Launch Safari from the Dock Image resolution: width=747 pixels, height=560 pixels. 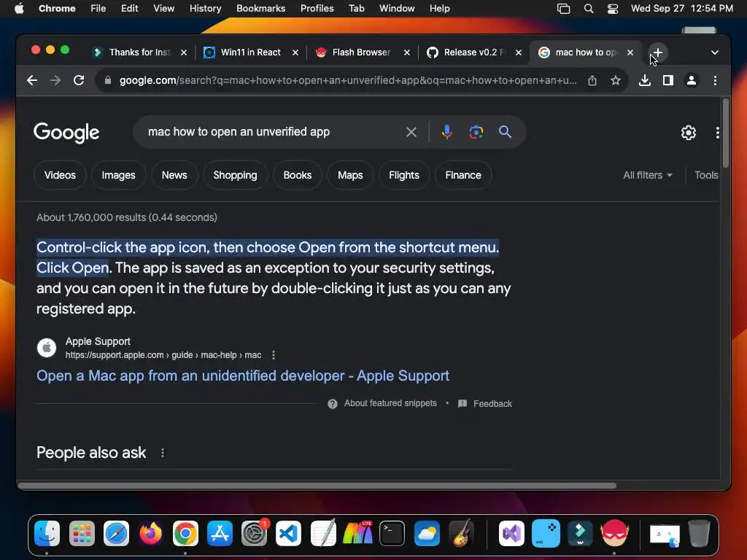(116, 533)
